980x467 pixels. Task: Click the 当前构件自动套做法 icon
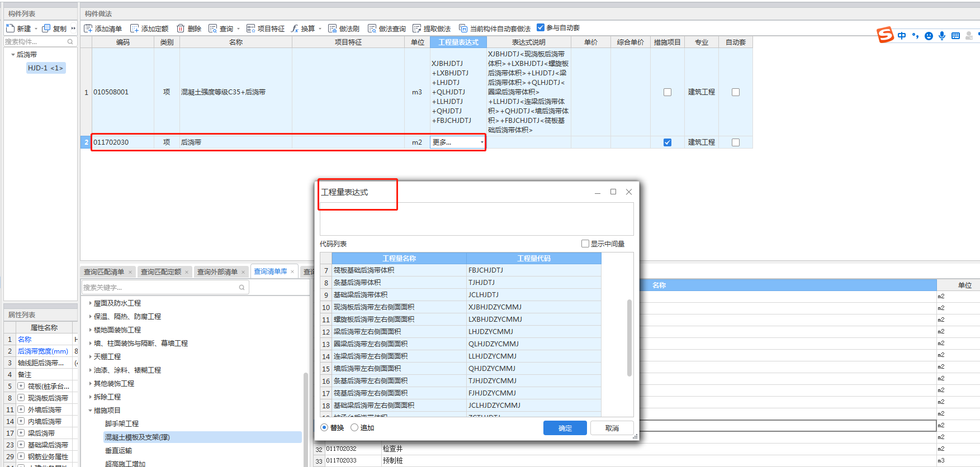point(463,28)
